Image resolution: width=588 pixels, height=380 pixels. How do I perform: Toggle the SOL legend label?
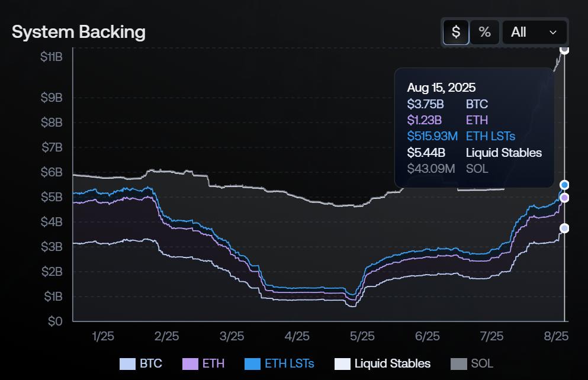coord(482,363)
